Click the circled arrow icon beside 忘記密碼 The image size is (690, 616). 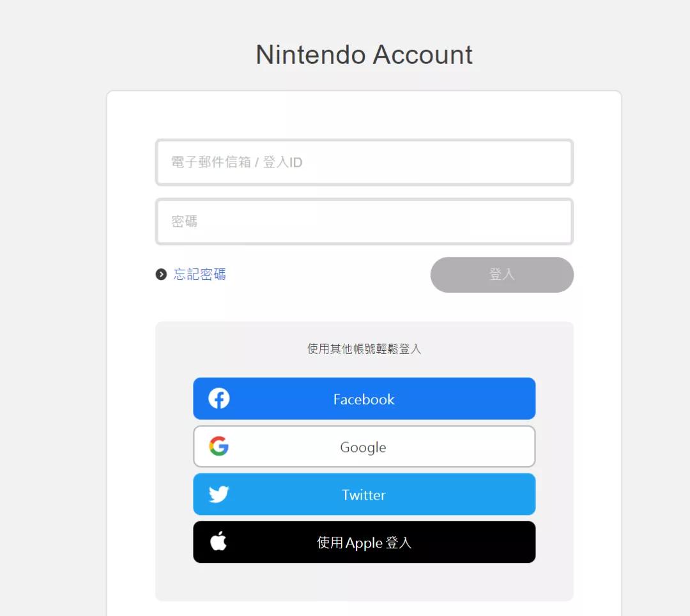tap(161, 275)
